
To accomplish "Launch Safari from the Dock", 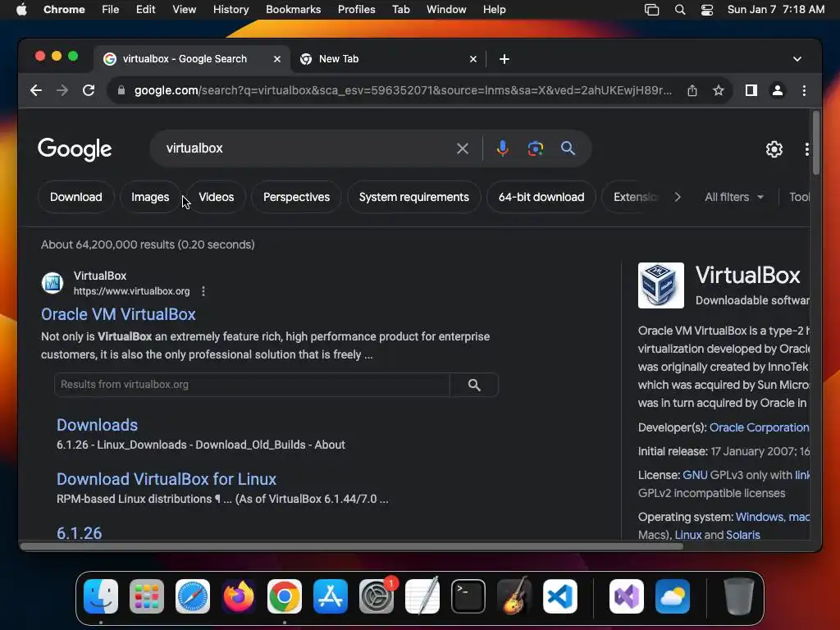I will (x=192, y=596).
